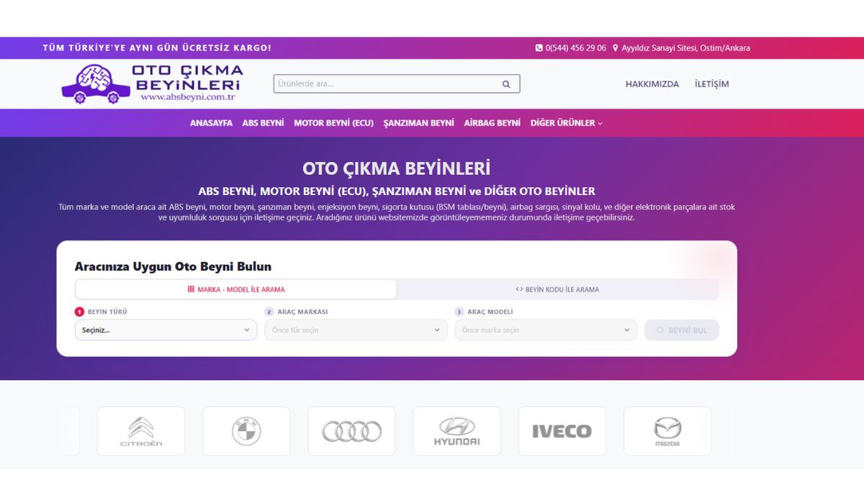Expand the Diğer Ürünler menu
Screen dimensions: 864x504
(566, 123)
